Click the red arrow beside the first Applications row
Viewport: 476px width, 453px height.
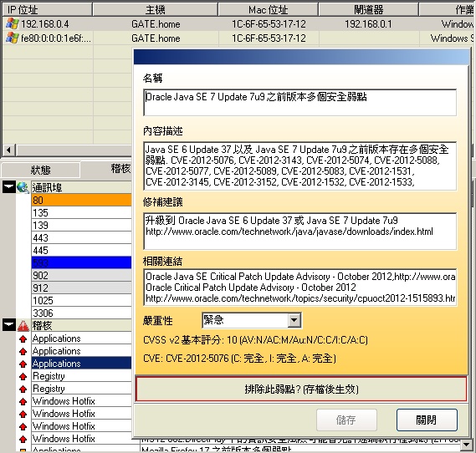tap(23, 338)
